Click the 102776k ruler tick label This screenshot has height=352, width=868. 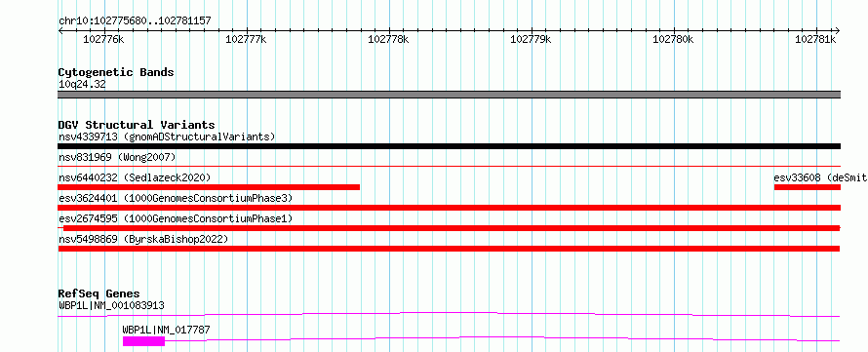[103, 39]
